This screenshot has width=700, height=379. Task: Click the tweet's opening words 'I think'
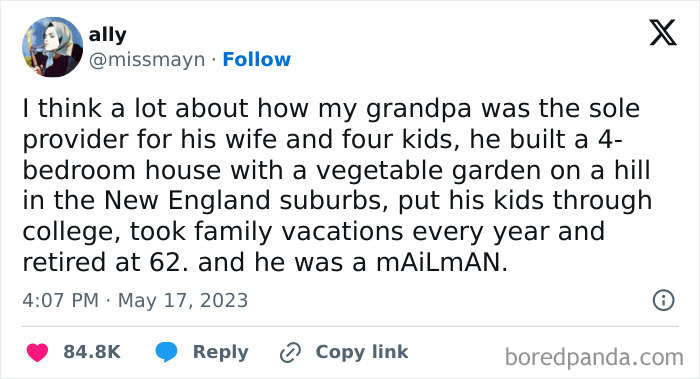(62, 108)
